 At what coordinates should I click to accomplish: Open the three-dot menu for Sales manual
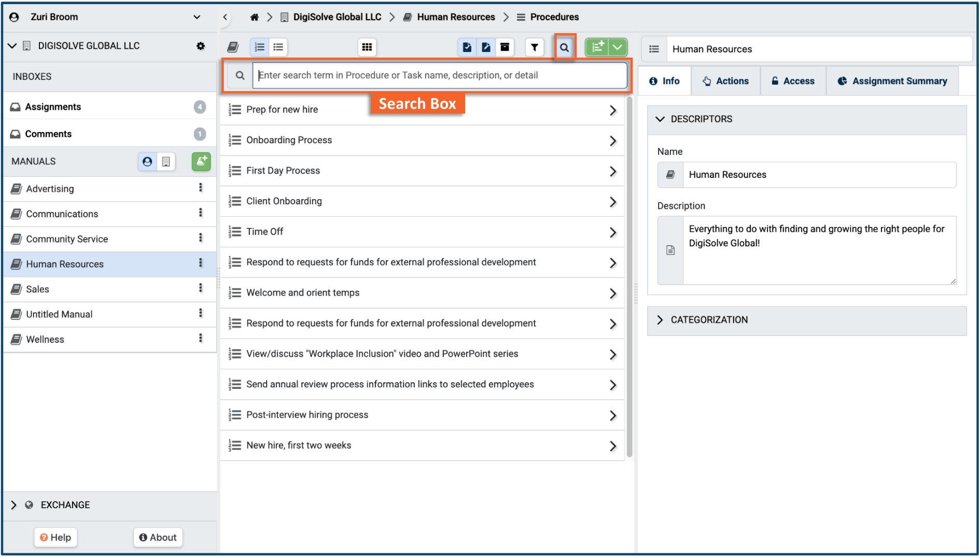[x=201, y=288]
